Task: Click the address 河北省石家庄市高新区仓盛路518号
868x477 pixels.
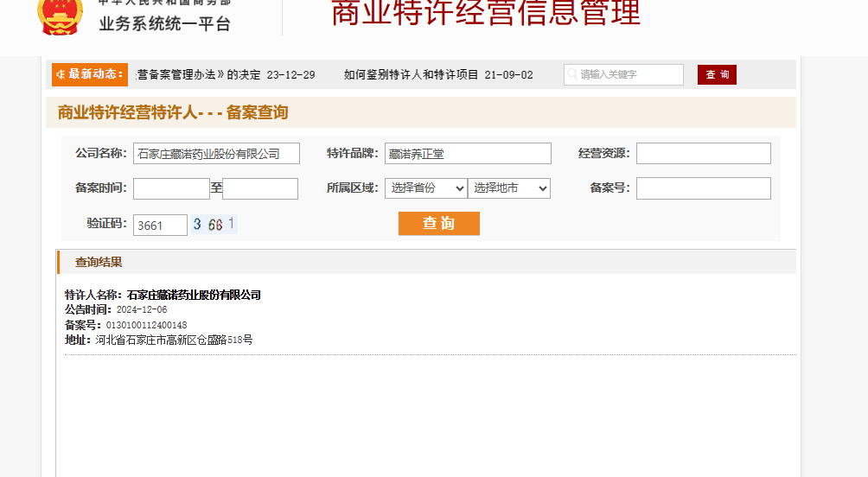Action: pyautogui.click(x=174, y=340)
